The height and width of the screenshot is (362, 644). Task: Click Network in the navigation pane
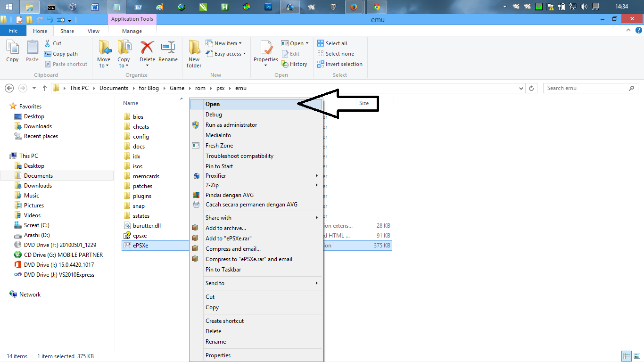[x=30, y=295]
